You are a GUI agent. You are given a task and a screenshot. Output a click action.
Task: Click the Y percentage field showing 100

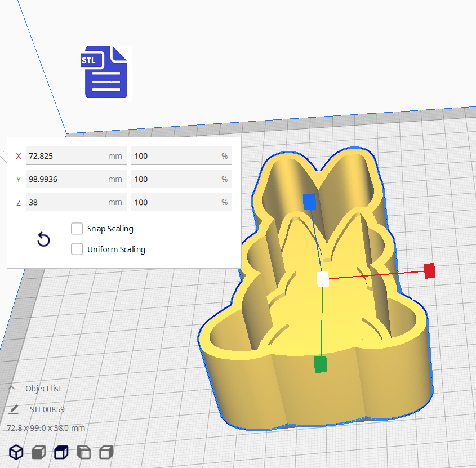click(181, 179)
